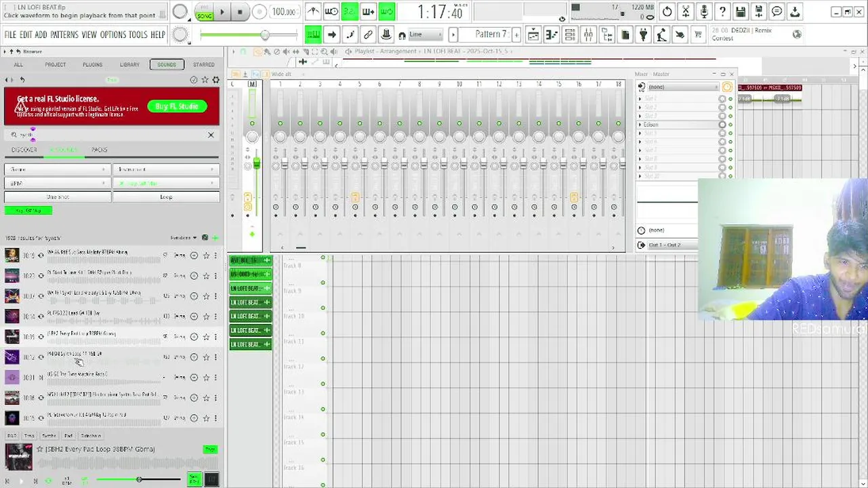This screenshot has width=868, height=488.
Task: Open the OPTIONS menu
Action: point(113,35)
